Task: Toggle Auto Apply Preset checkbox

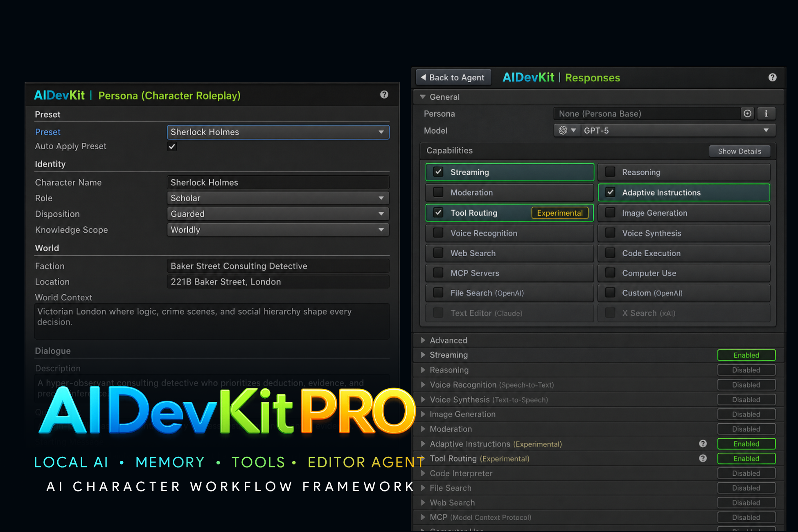Action: click(172, 147)
